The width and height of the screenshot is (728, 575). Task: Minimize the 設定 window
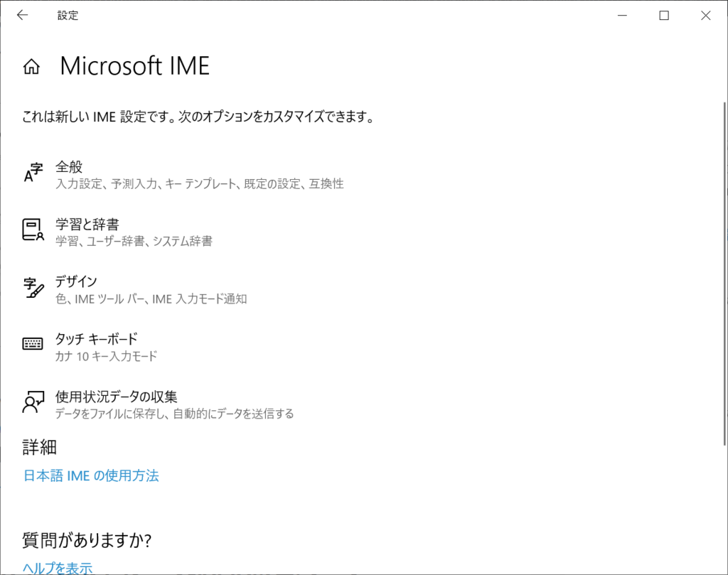[x=623, y=16]
